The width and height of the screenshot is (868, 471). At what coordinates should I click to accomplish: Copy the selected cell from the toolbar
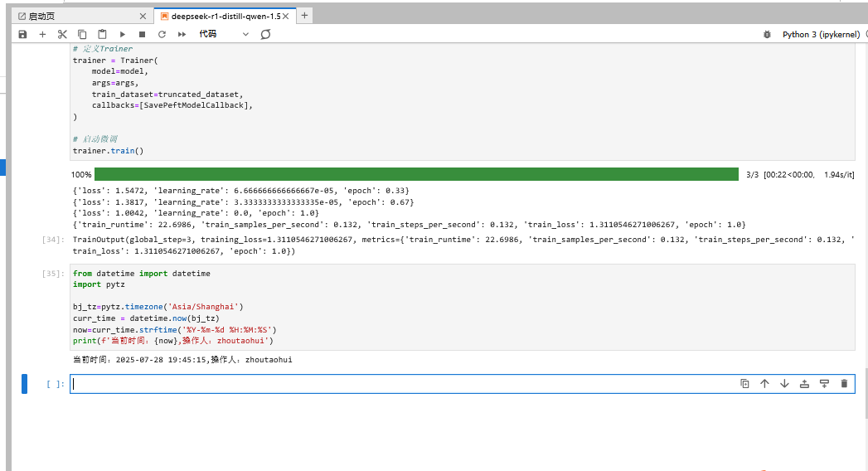82,34
